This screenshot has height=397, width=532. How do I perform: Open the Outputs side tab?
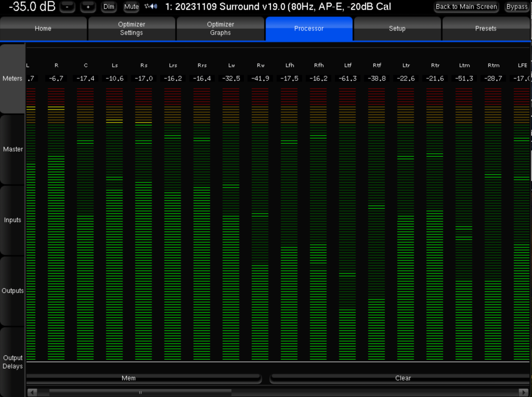(x=12, y=291)
